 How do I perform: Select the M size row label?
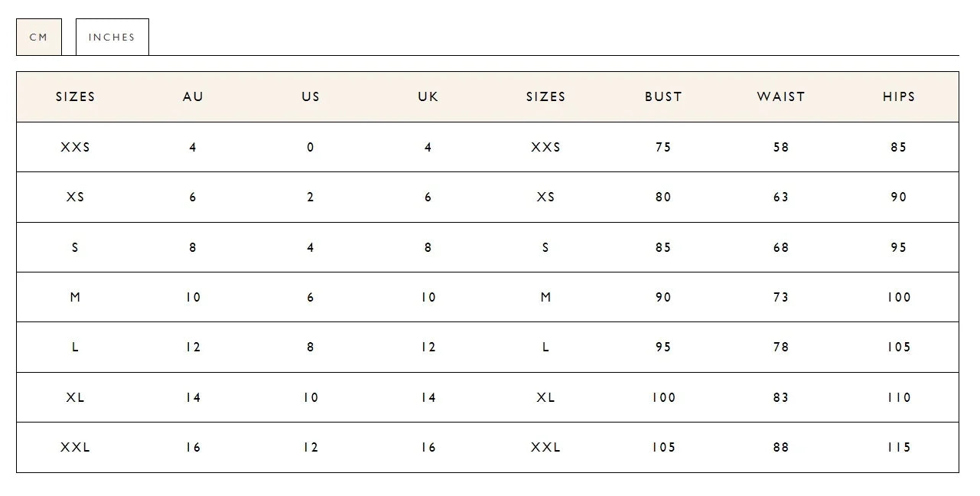tap(75, 297)
